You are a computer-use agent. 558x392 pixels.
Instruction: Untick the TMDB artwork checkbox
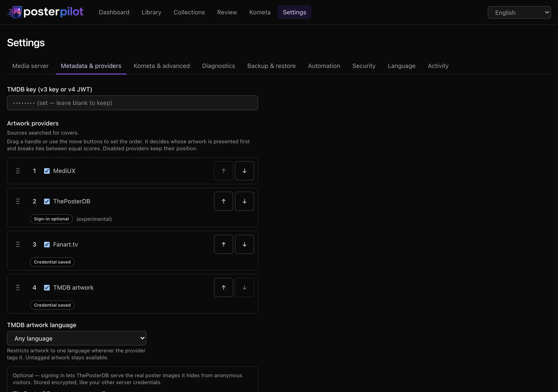(47, 287)
